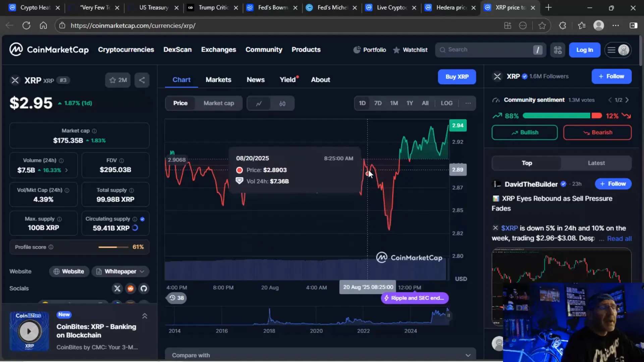The width and height of the screenshot is (644, 362).
Task: Set chart range to 1D
Action: tap(362, 103)
